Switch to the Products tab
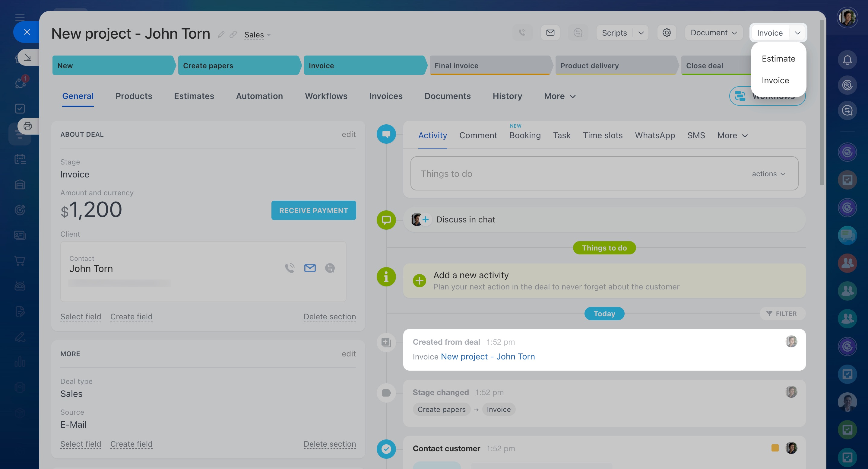The width and height of the screenshot is (868, 469). pyautogui.click(x=134, y=96)
